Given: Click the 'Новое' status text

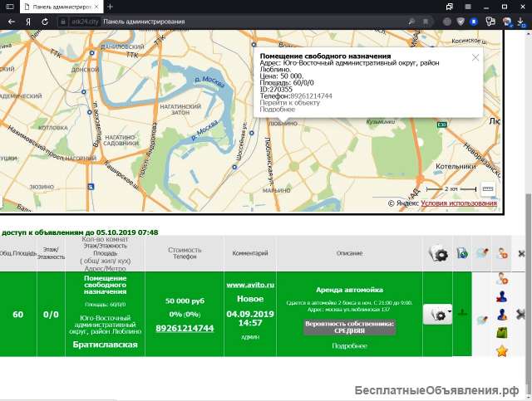Looking at the screenshot, I should click(250, 299).
